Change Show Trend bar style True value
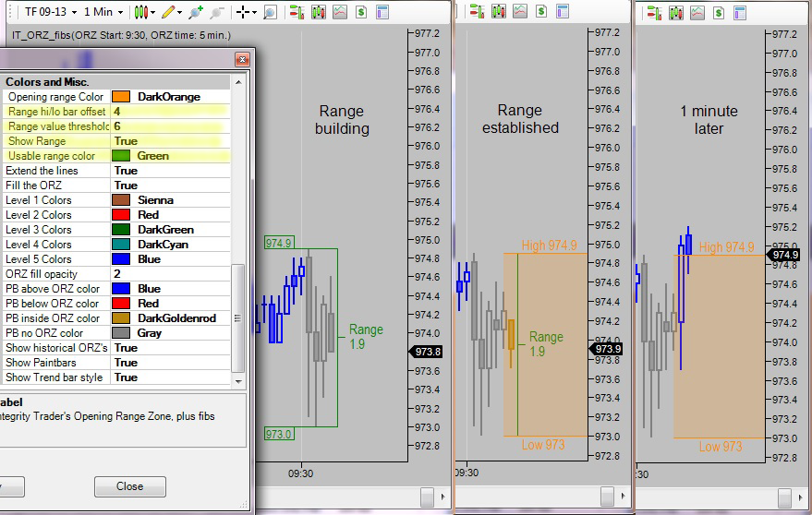 (x=170, y=377)
